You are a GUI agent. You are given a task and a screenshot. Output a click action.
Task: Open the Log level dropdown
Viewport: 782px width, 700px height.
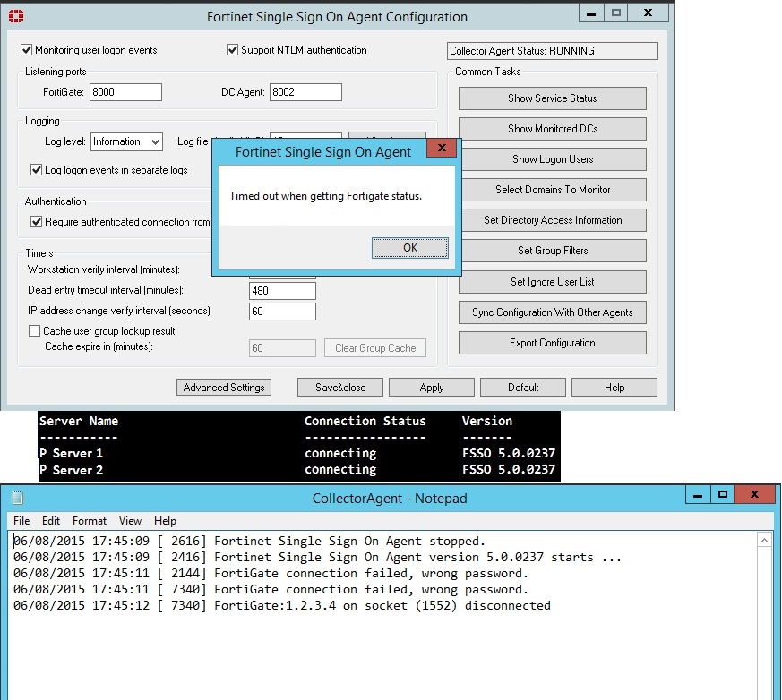pyautogui.click(x=126, y=141)
